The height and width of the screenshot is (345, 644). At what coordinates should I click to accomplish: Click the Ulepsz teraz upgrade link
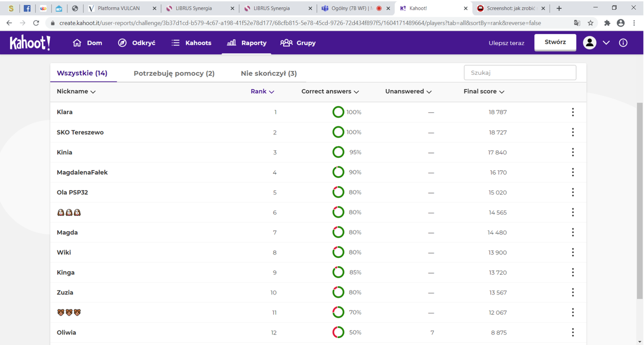506,43
